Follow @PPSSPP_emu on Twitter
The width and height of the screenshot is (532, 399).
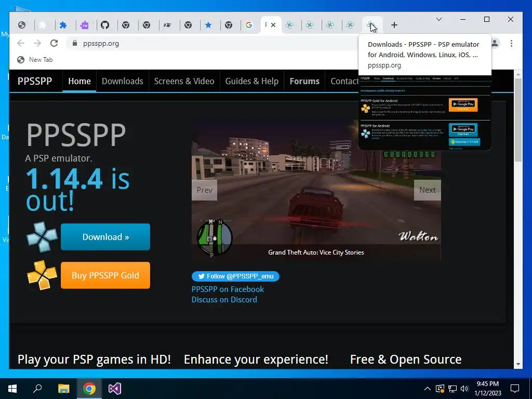(x=235, y=276)
